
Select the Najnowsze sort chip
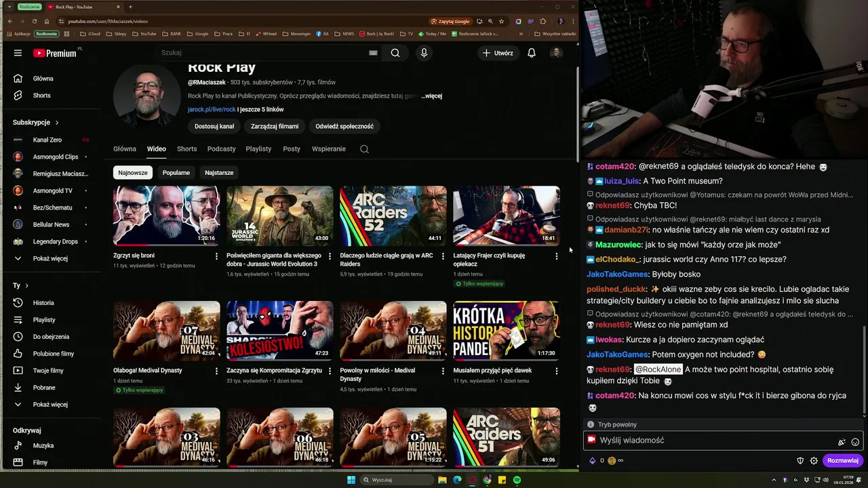tap(133, 173)
